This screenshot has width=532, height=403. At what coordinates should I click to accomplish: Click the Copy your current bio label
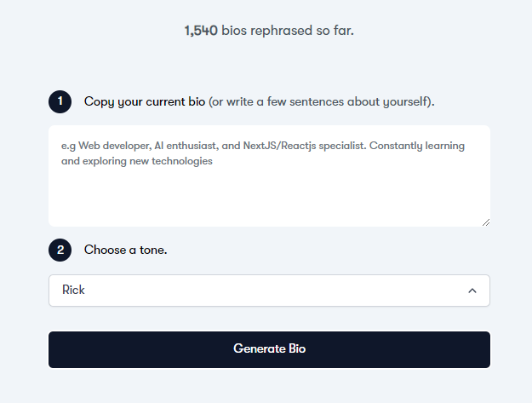(145, 101)
